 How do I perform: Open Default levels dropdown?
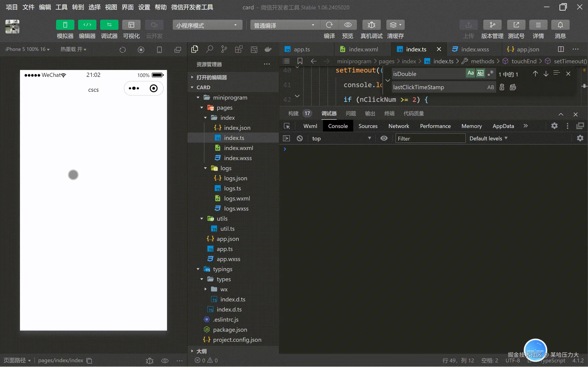(x=488, y=138)
